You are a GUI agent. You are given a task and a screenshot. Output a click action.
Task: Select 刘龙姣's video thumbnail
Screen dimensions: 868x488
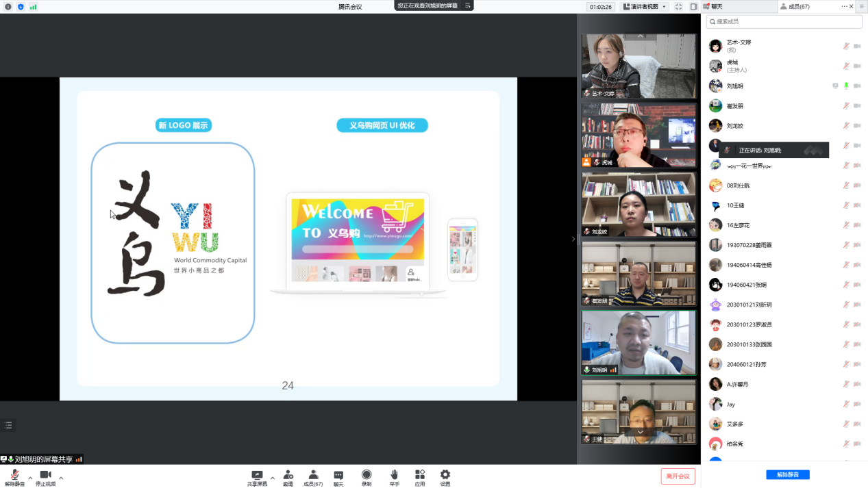[x=638, y=204]
